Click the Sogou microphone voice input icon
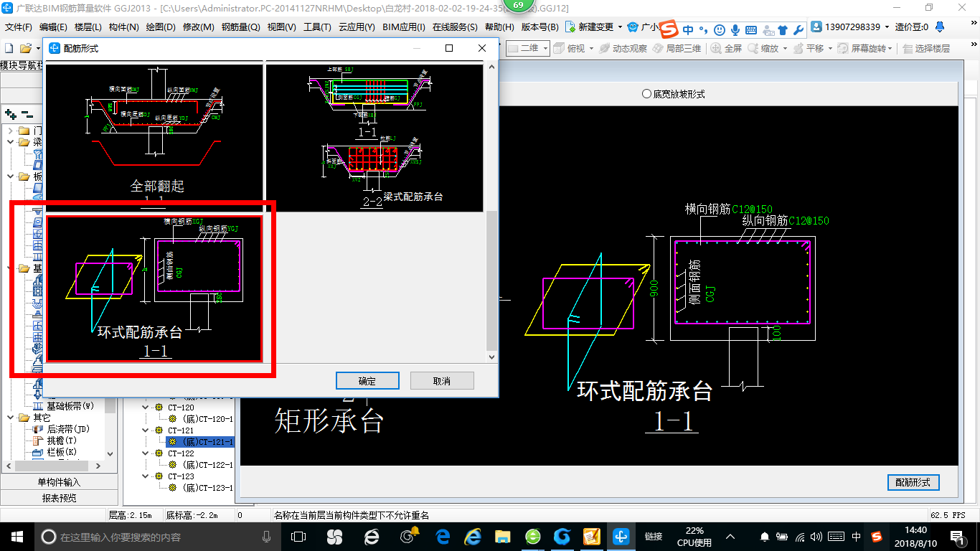980x551 pixels. point(735,29)
